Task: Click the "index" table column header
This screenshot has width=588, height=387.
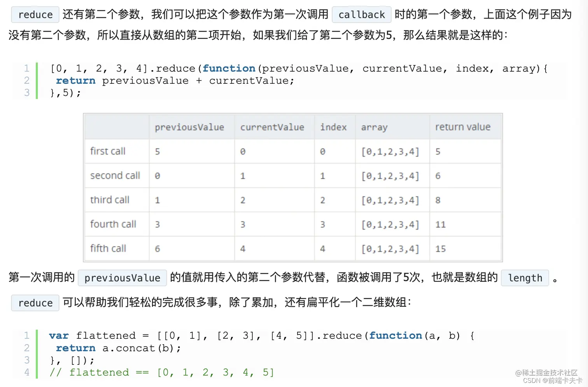Action: point(333,127)
